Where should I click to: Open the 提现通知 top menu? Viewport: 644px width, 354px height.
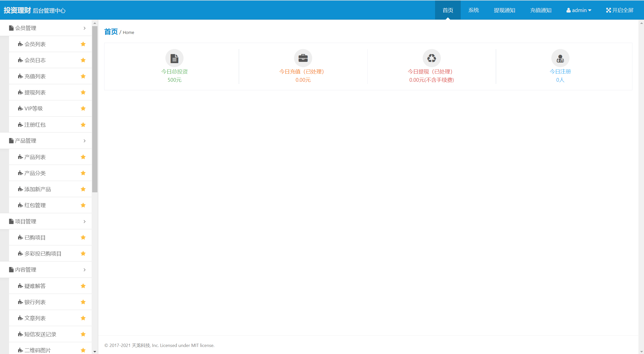(505, 10)
